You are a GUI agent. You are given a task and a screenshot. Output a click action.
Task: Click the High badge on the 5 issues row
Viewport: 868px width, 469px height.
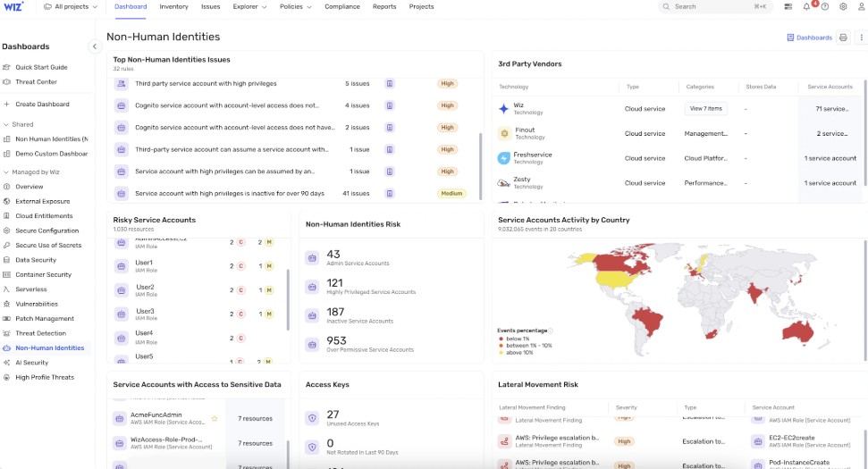(447, 83)
